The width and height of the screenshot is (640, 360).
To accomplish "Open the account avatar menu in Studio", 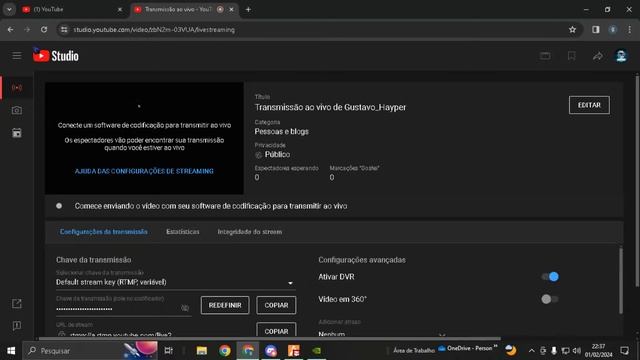I will point(621,56).
